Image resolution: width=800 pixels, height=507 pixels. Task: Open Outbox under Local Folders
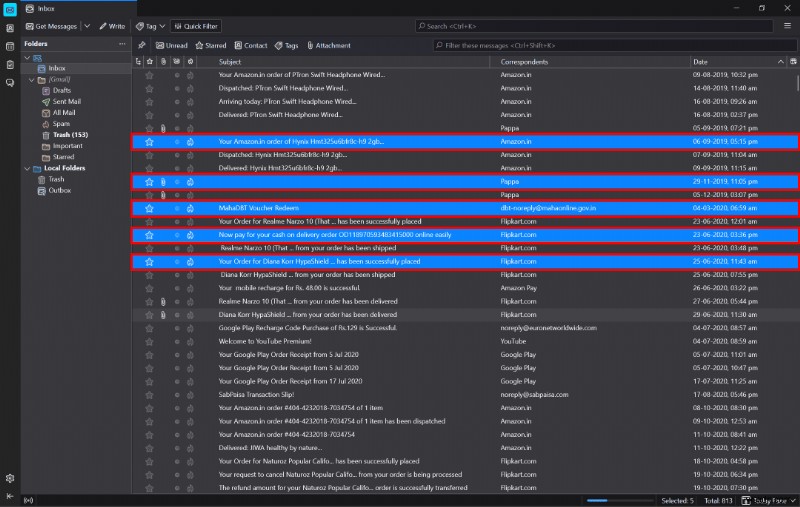click(59, 191)
